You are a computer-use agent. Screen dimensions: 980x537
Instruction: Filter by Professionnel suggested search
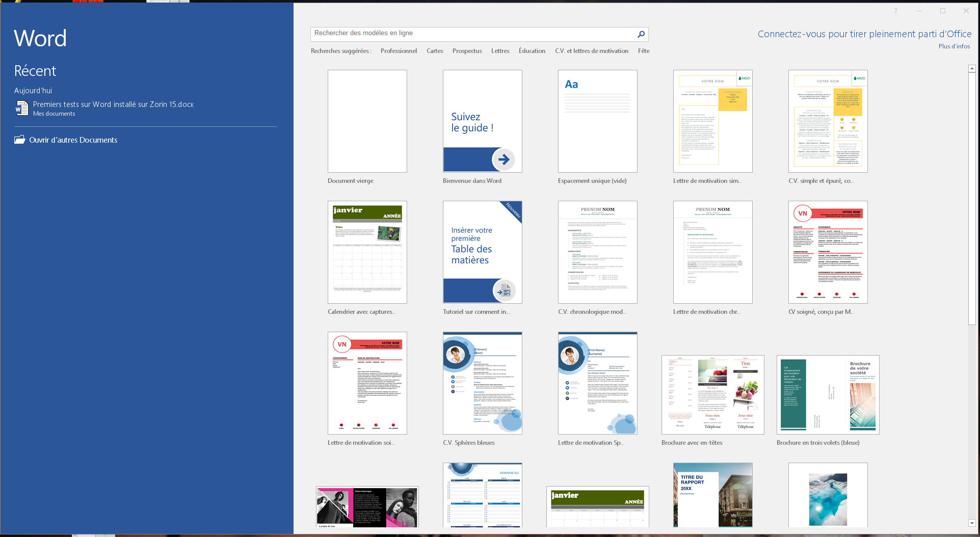point(399,51)
